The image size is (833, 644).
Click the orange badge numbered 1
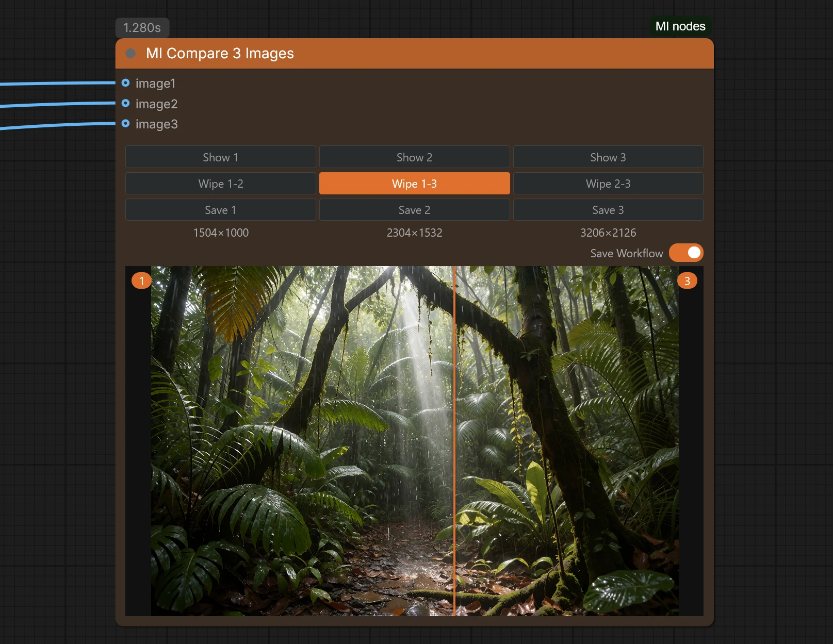click(x=141, y=281)
